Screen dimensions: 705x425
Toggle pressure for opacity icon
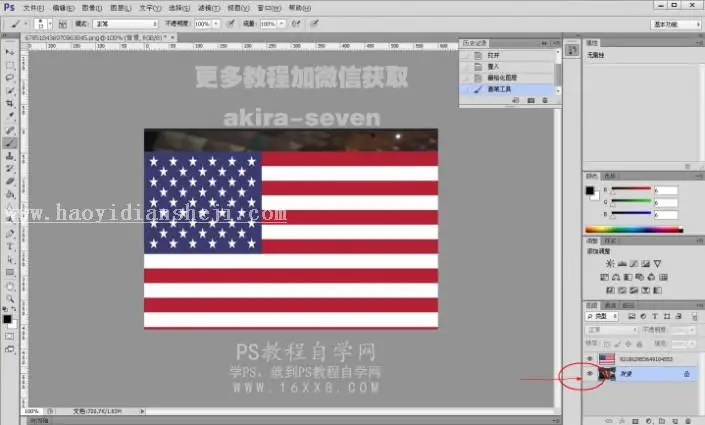click(231, 24)
